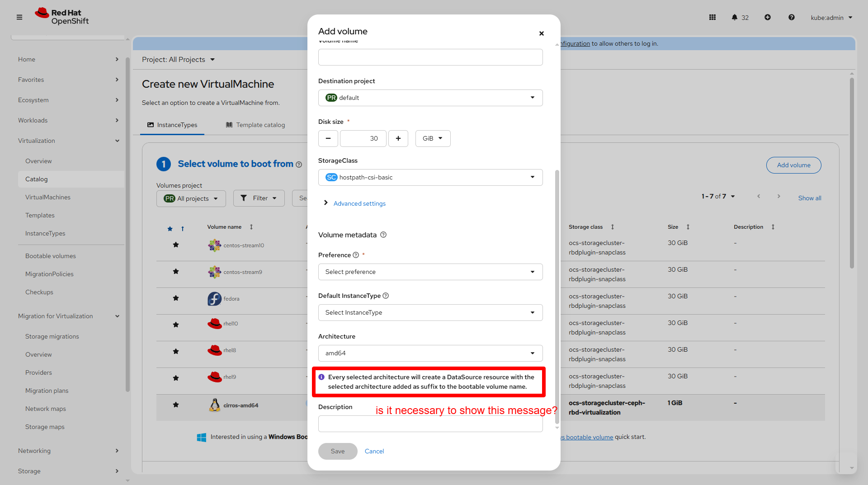This screenshot has width=868, height=485.
Task: Open the Select preference dropdown
Action: pyautogui.click(x=430, y=272)
